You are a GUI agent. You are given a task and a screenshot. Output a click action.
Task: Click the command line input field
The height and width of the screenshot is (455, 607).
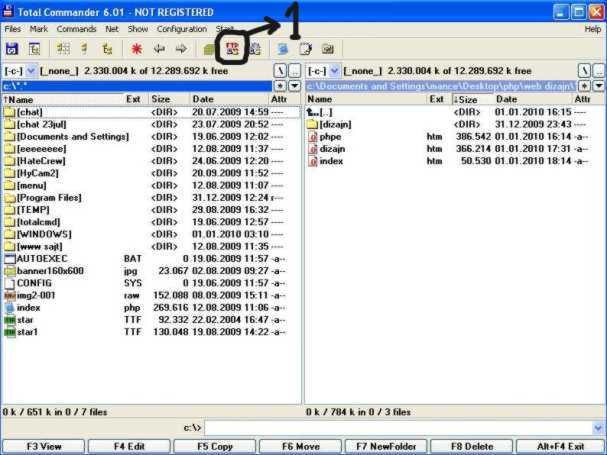[x=399, y=428]
